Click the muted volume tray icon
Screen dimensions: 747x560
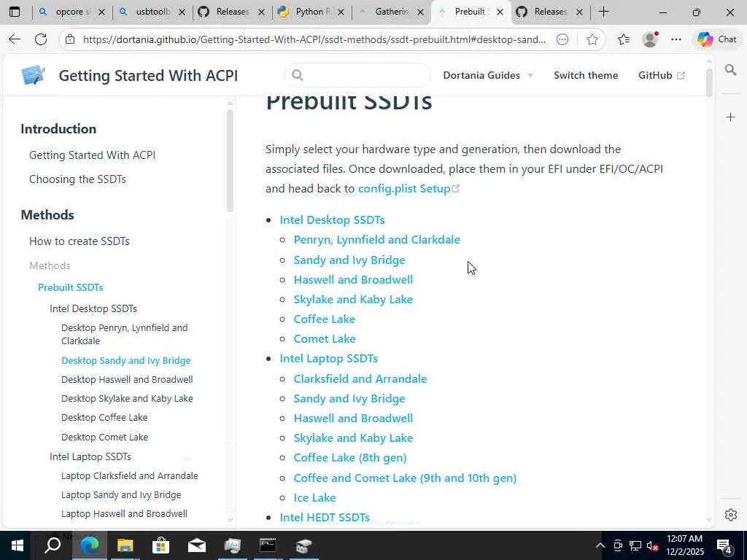653,545
